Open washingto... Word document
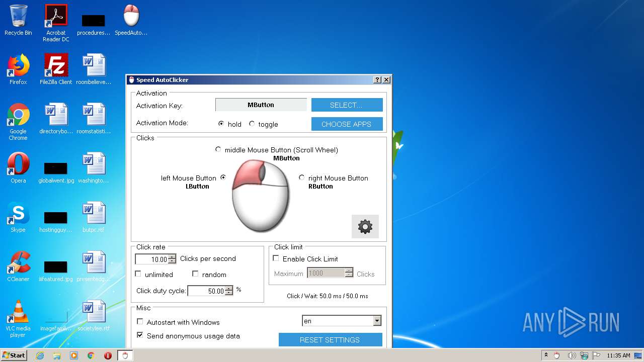The height and width of the screenshot is (362, 644). tap(94, 168)
